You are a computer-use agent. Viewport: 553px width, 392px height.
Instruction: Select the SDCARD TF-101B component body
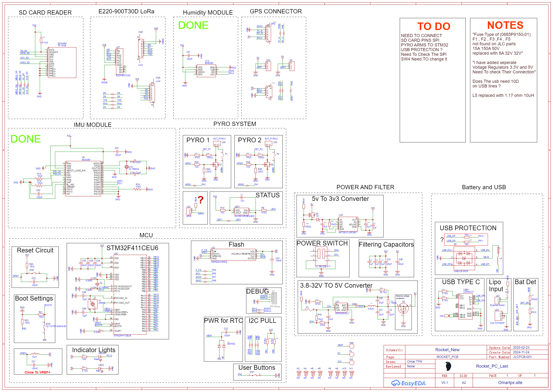click(62, 63)
